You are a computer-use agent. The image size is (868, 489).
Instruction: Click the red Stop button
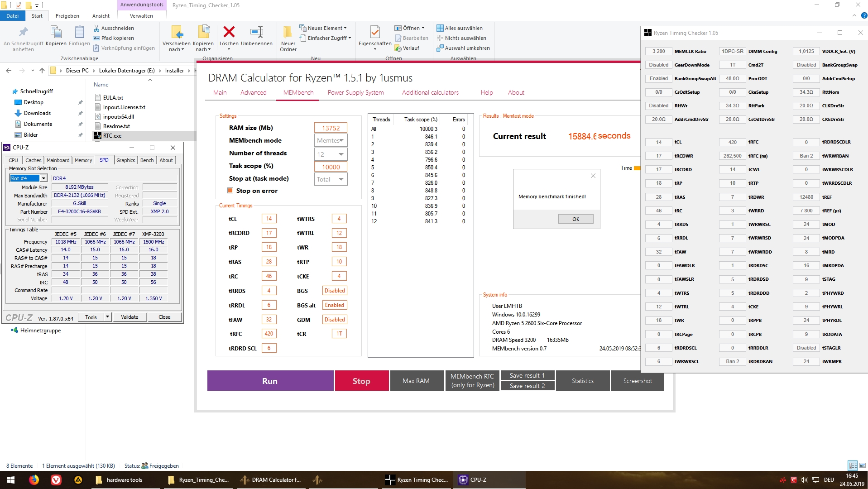coord(361,381)
